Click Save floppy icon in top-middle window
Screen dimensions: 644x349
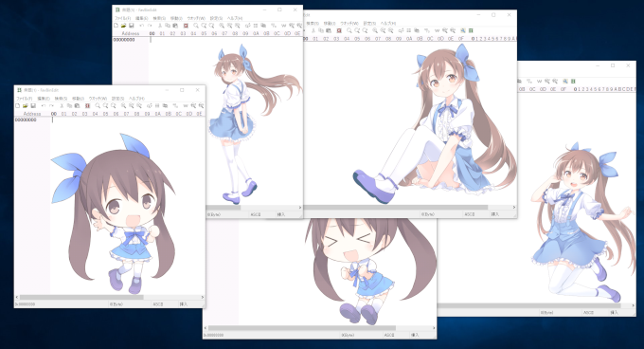tap(131, 26)
